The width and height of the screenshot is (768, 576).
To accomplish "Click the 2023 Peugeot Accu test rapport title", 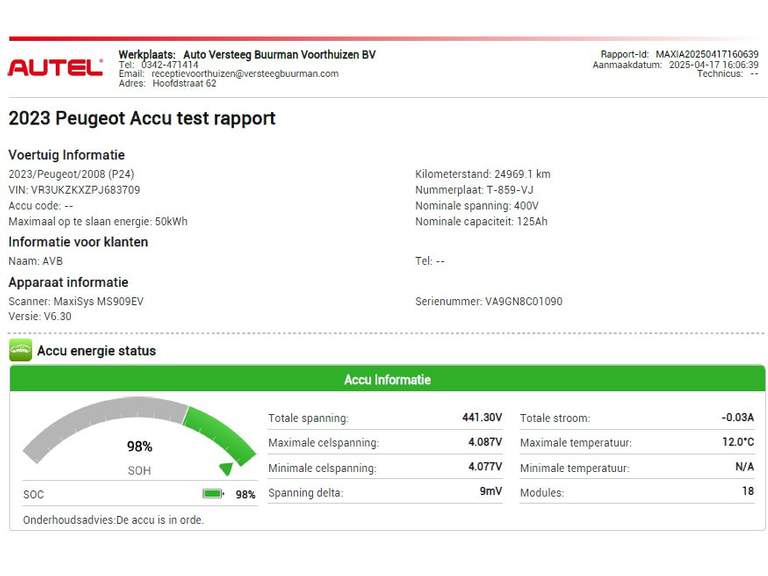I will click(x=142, y=119).
